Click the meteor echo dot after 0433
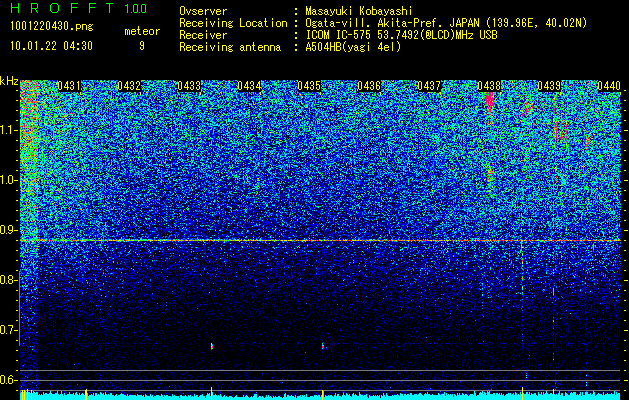Image resolution: width=629 pixels, height=400 pixels. point(212,346)
